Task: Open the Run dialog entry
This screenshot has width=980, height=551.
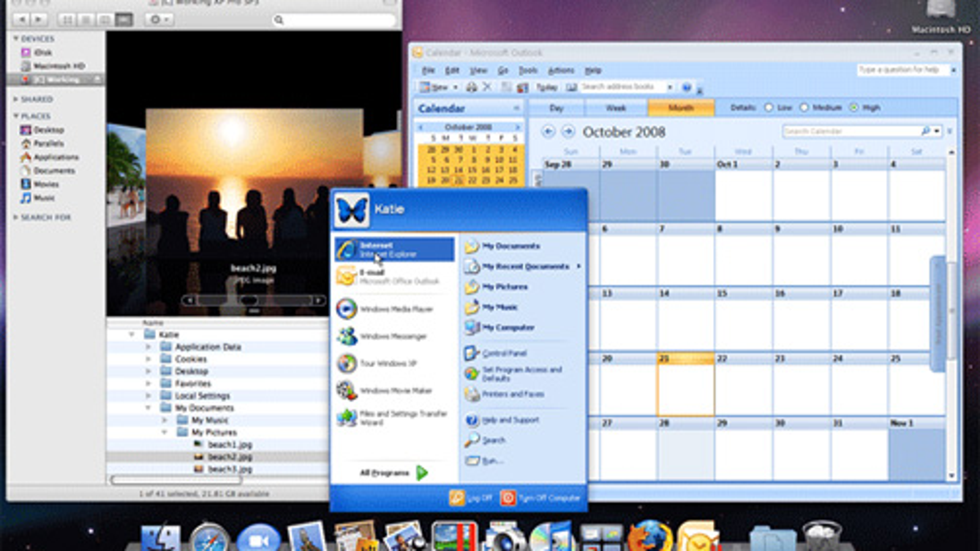Action: (x=484, y=460)
